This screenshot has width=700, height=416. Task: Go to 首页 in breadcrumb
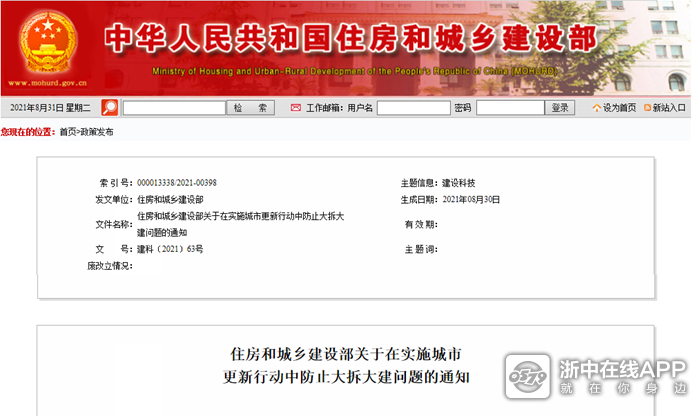click(68, 132)
